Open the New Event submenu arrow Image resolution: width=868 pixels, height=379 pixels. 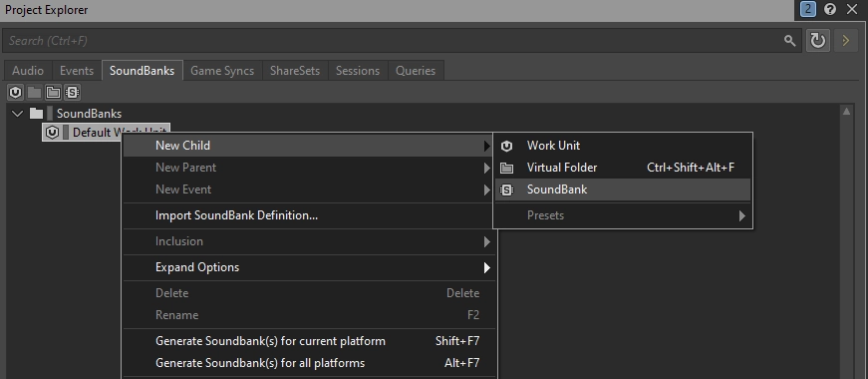pyautogui.click(x=486, y=190)
